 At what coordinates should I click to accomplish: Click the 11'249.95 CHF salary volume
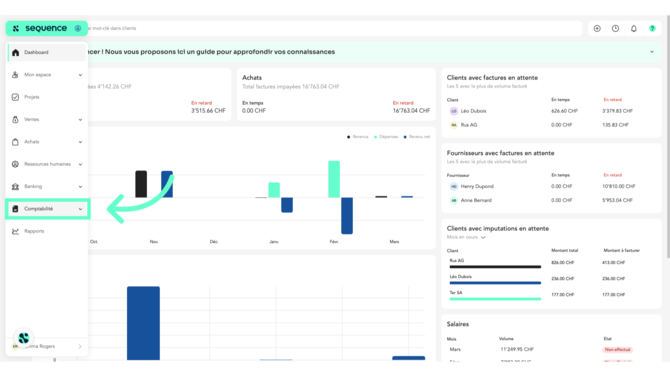pos(517,350)
